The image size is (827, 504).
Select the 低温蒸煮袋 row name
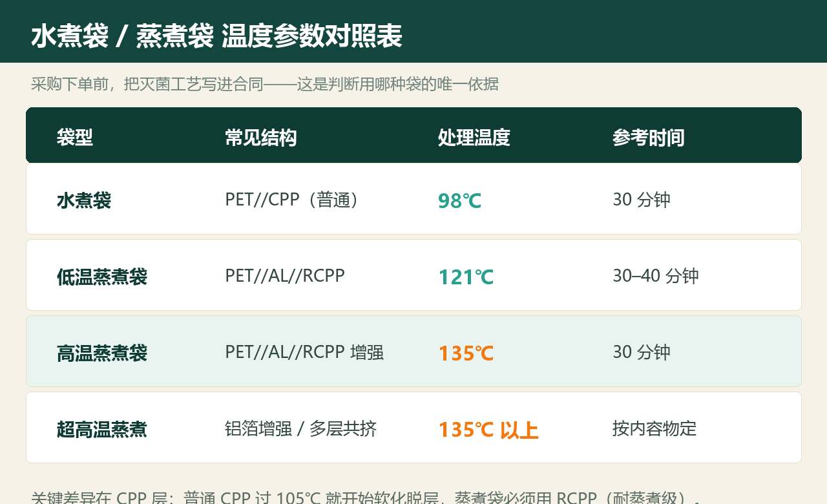pos(102,277)
